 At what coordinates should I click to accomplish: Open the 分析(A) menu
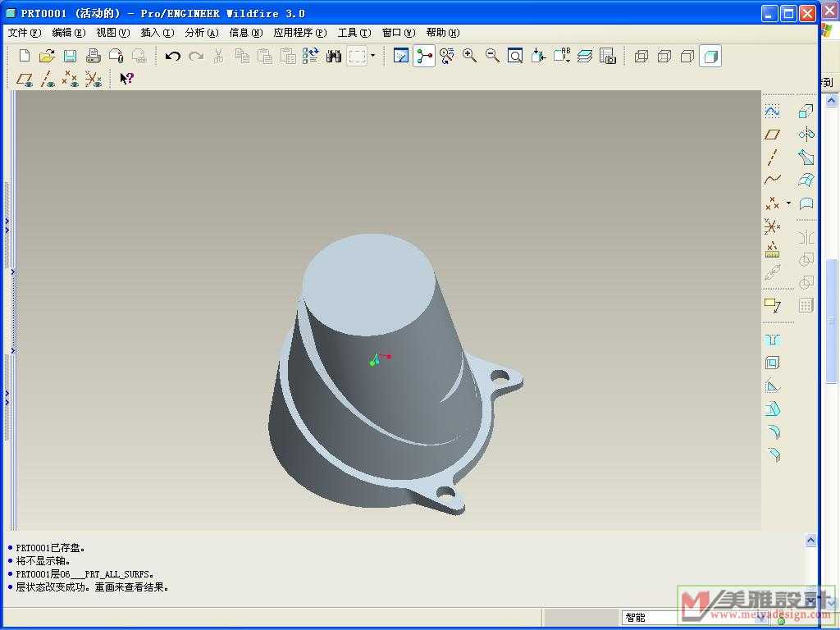pos(202,33)
